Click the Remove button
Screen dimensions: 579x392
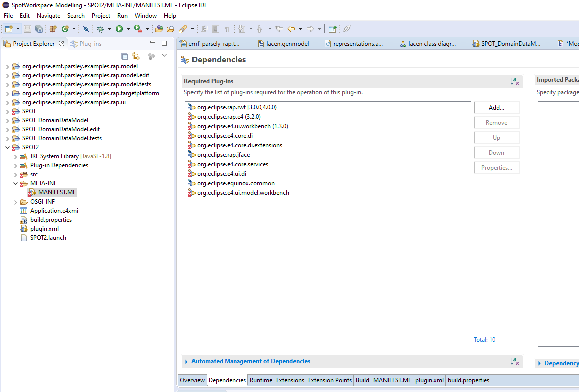(496, 123)
